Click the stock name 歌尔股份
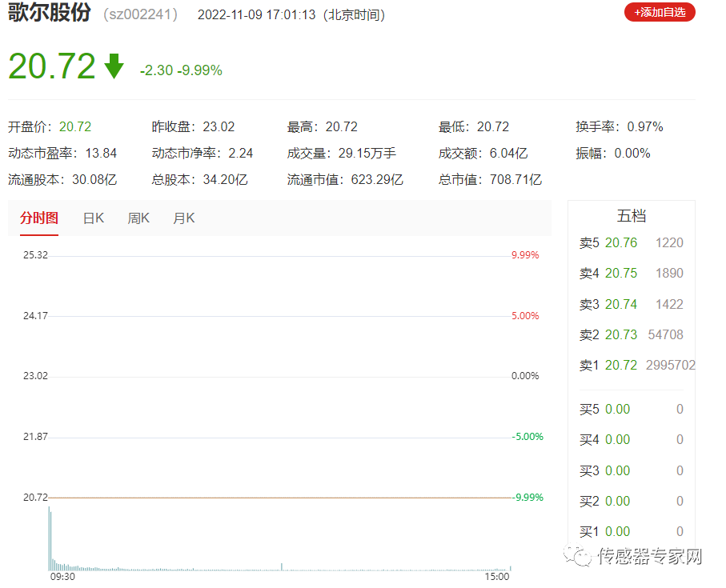 49,13
